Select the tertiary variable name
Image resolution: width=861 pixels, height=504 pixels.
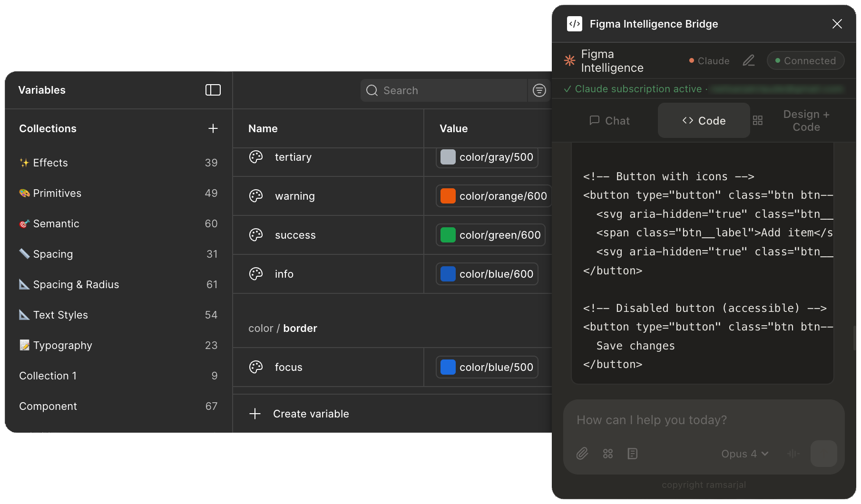294,157
